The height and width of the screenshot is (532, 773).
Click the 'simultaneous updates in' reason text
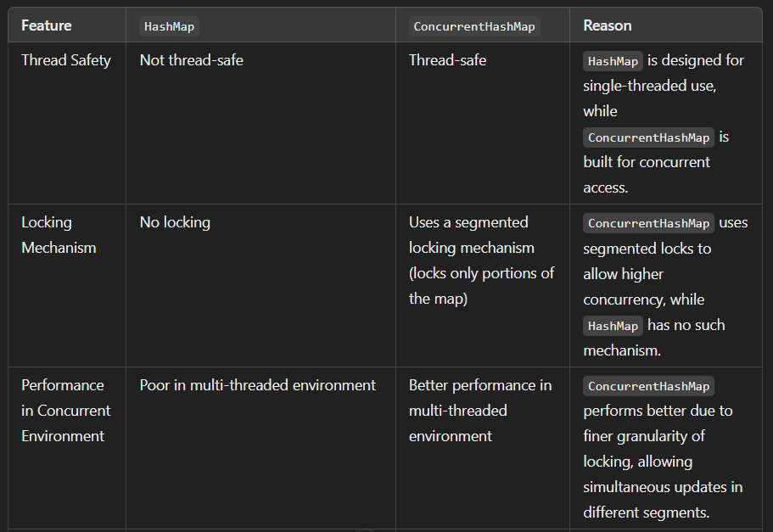tap(663, 487)
